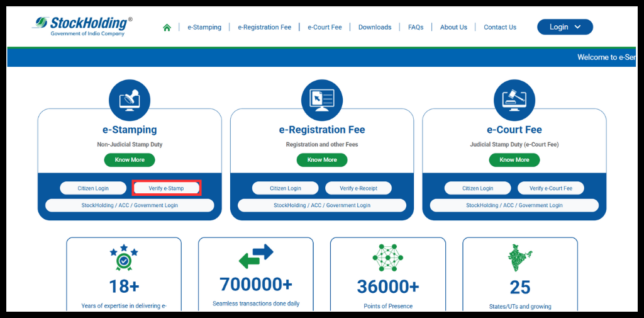The height and width of the screenshot is (318, 644).
Task: Click government login button in e-Court Fee card
Action: [514, 205]
